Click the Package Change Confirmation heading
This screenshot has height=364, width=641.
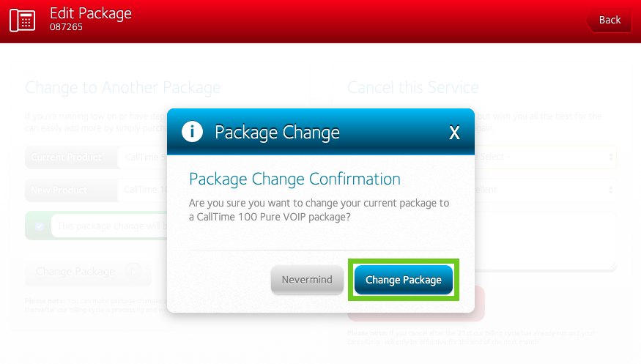(x=294, y=179)
